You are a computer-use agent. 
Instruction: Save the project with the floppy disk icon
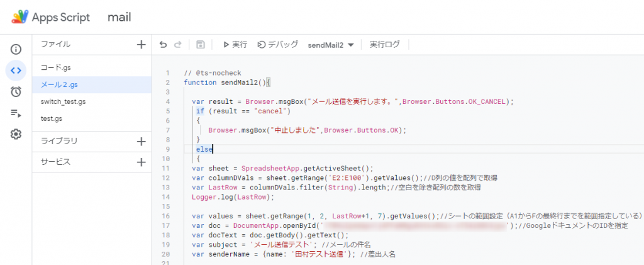pos(201,45)
